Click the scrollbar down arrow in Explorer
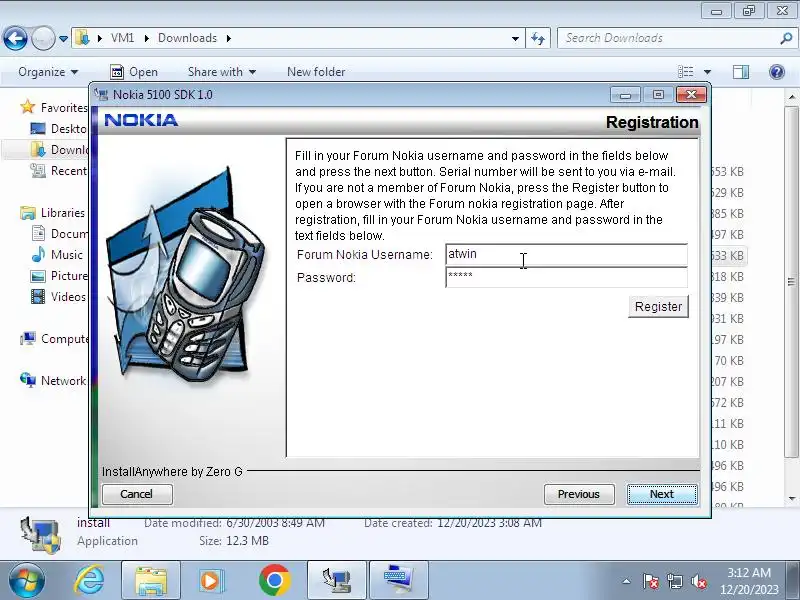Viewport: 800px width, 600px height. coord(791,498)
